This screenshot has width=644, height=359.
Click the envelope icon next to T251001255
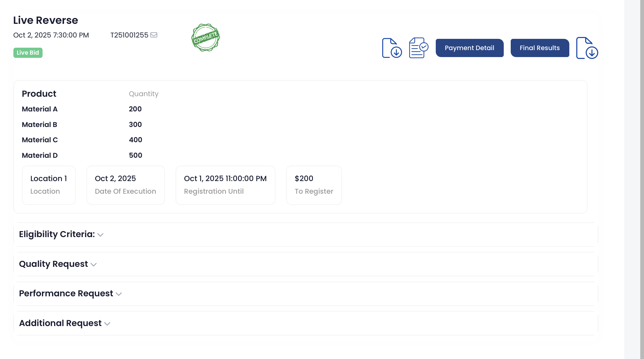point(154,35)
